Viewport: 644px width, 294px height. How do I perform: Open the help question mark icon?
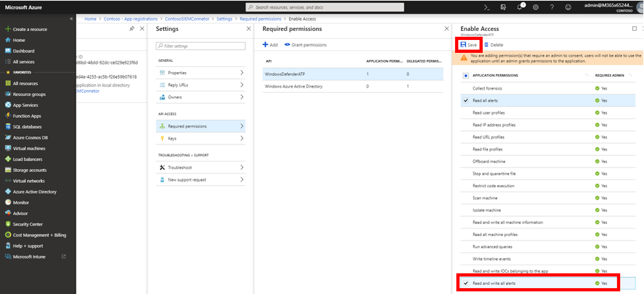(552, 7)
